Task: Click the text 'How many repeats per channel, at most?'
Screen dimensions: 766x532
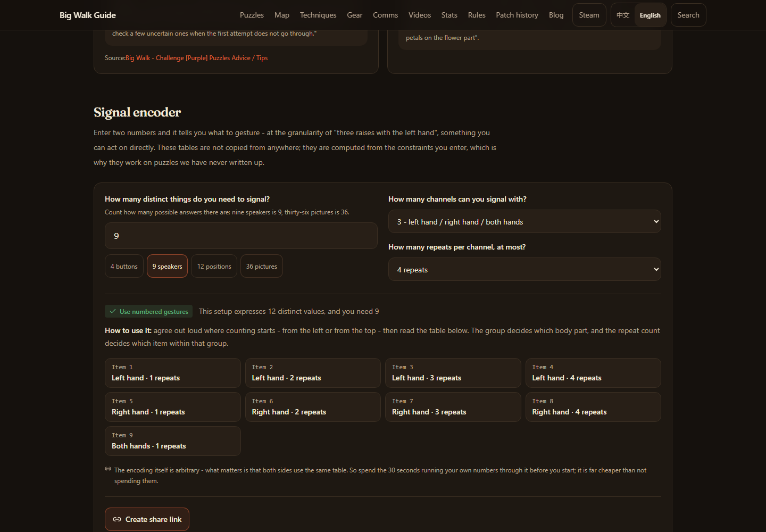Action: coord(457,247)
